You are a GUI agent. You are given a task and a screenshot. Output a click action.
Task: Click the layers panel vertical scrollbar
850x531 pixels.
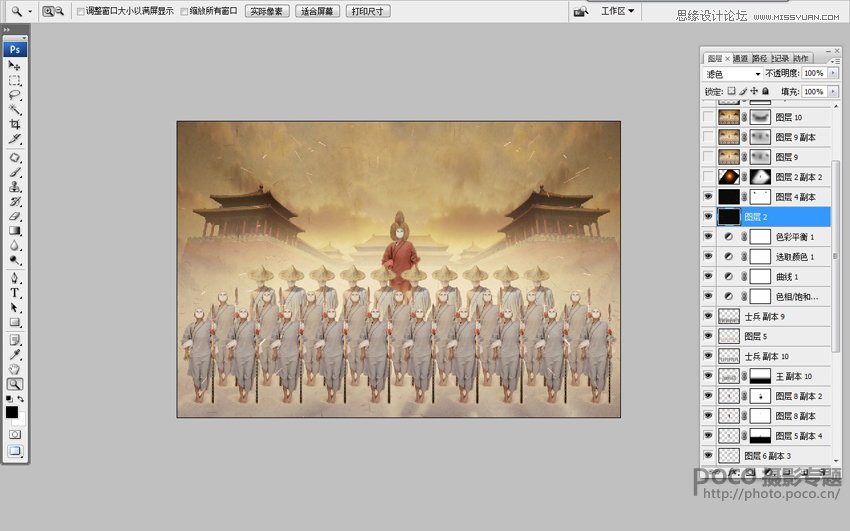(x=835, y=255)
